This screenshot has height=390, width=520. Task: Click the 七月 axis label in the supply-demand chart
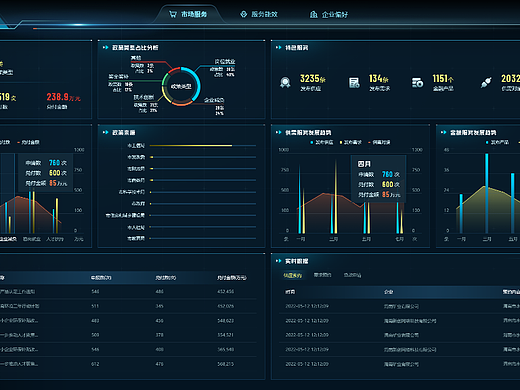[399, 239]
